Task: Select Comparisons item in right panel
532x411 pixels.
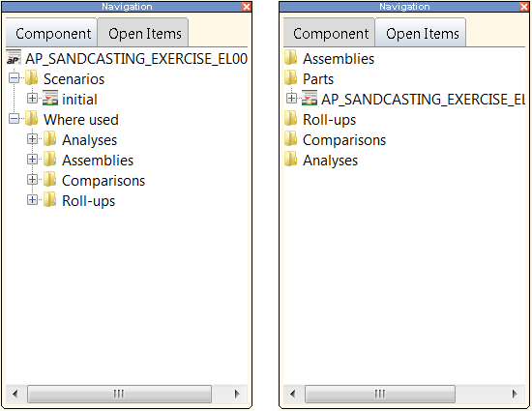Action: coord(344,140)
